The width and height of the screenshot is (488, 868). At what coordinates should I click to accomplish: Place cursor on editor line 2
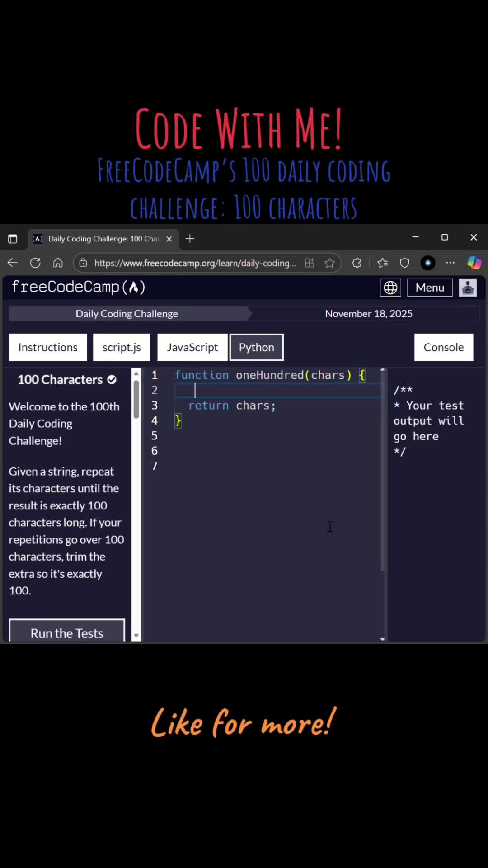pos(279,390)
